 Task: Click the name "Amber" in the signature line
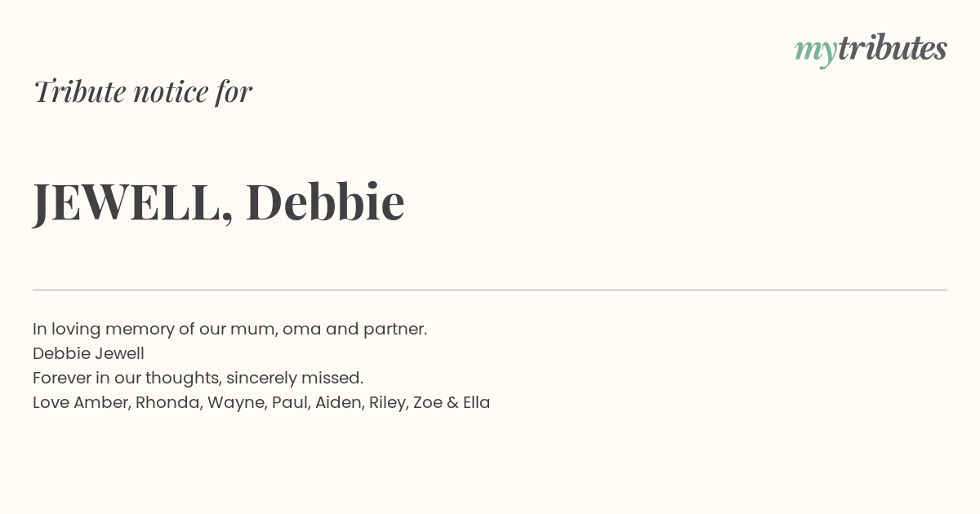[x=101, y=402]
